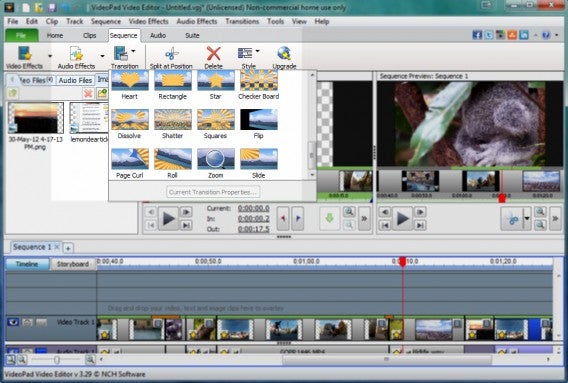Open help icon dropdown arrow

point(557,35)
